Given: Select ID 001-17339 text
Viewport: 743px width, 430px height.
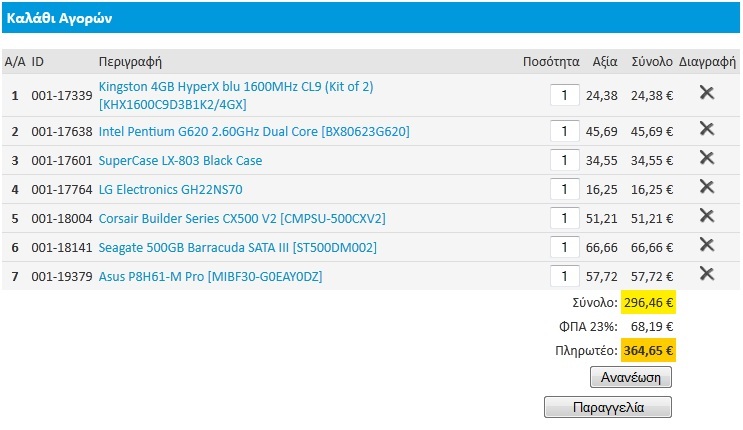Looking at the screenshot, I should (x=62, y=96).
